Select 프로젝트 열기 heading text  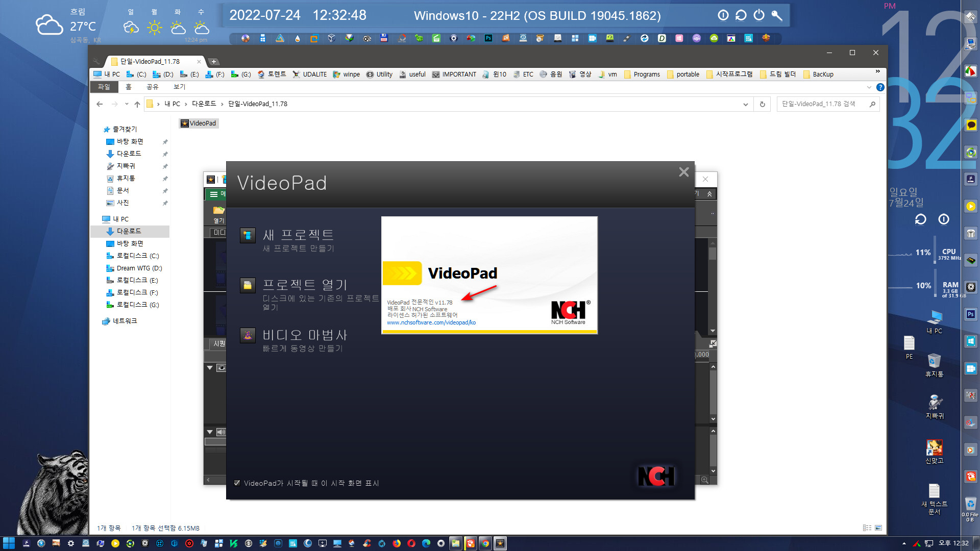[x=305, y=285]
